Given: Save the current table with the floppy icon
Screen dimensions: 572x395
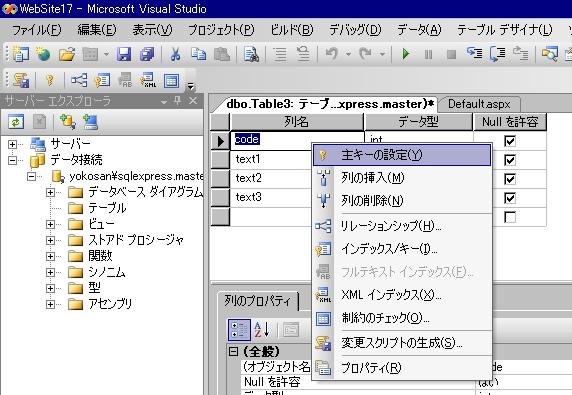Looking at the screenshot, I should (x=124, y=54).
